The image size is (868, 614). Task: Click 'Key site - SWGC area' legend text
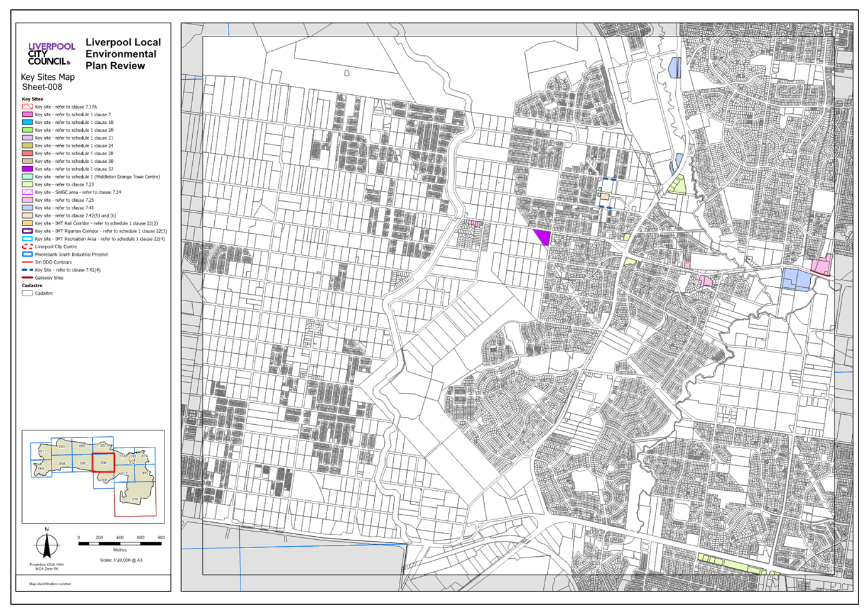click(79, 192)
